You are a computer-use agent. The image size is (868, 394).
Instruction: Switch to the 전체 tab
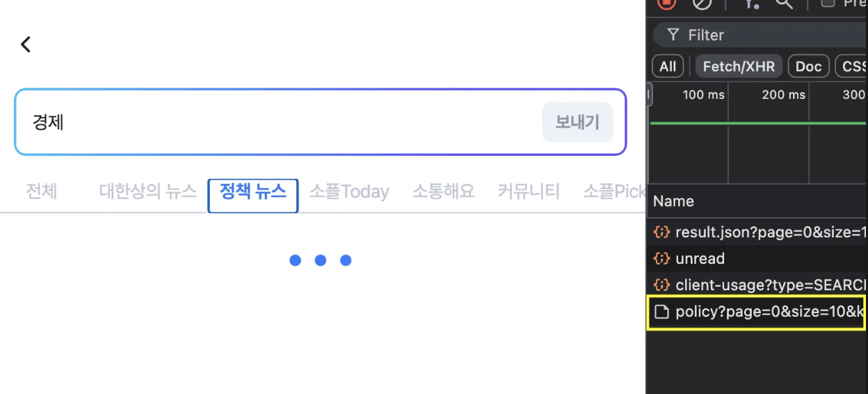(x=41, y=191)
